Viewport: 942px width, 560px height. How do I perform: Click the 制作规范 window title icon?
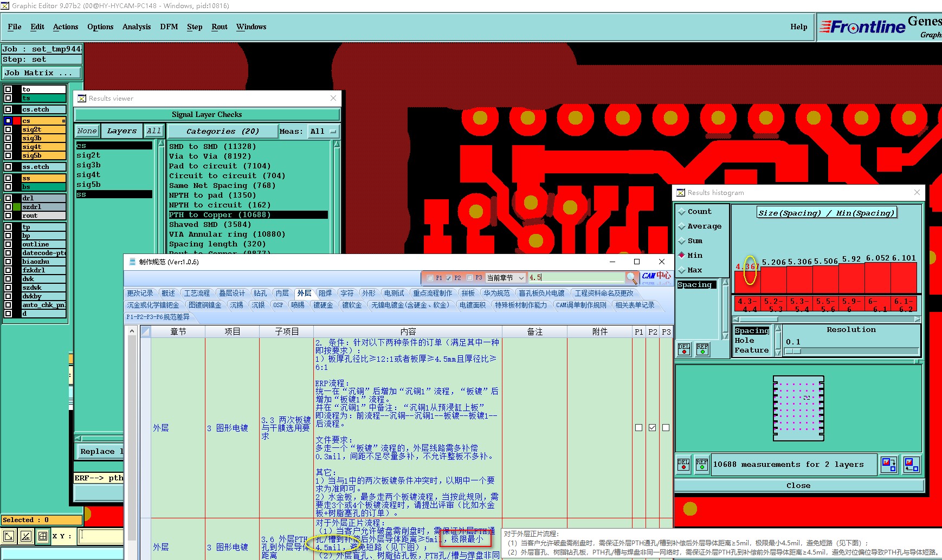(132, 262)
